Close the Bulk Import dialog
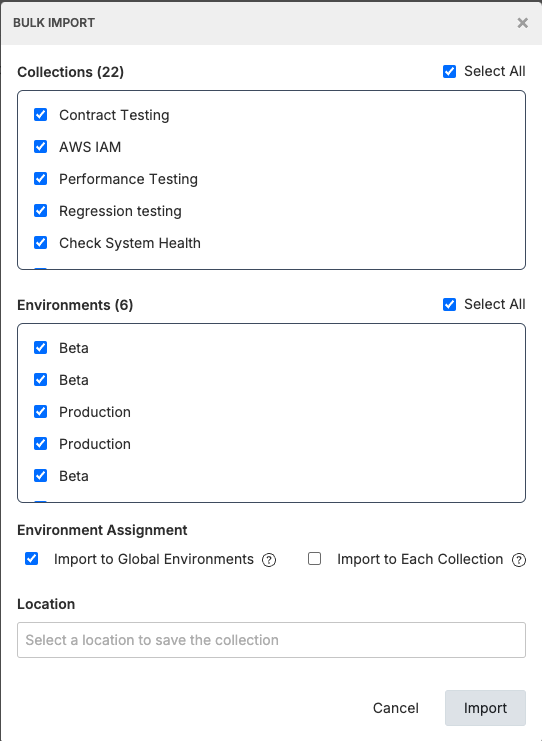The height and width of the screenshot is (741, 542). tap(522, 23)
